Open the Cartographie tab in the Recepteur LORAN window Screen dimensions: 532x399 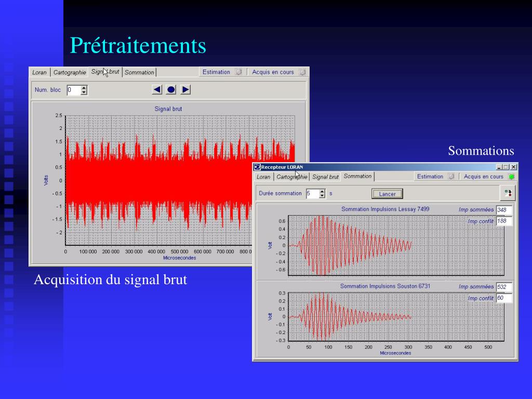click(292, 177)
